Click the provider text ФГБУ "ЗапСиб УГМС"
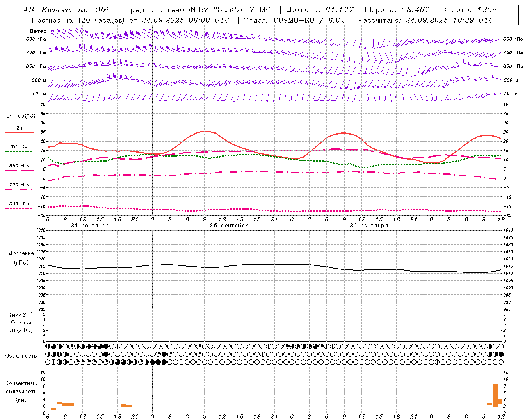The image size is (525, 420). pyautogui.click(x=232, y=10)
